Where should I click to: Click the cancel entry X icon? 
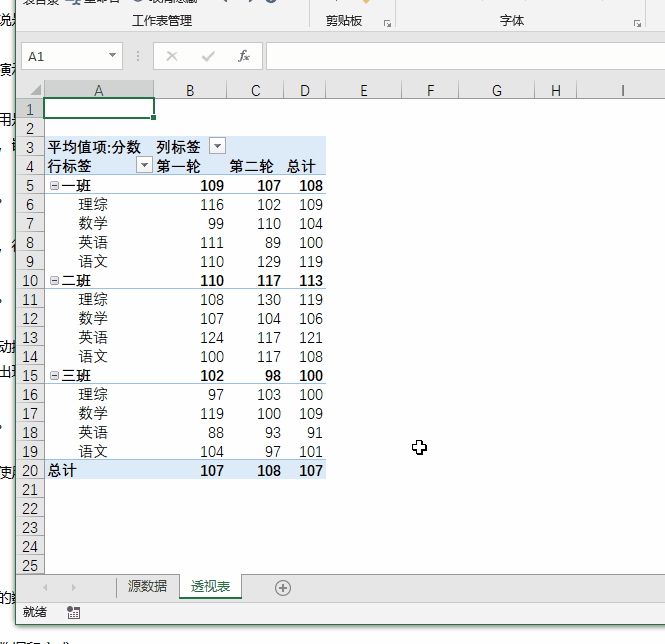coord(172,56)
